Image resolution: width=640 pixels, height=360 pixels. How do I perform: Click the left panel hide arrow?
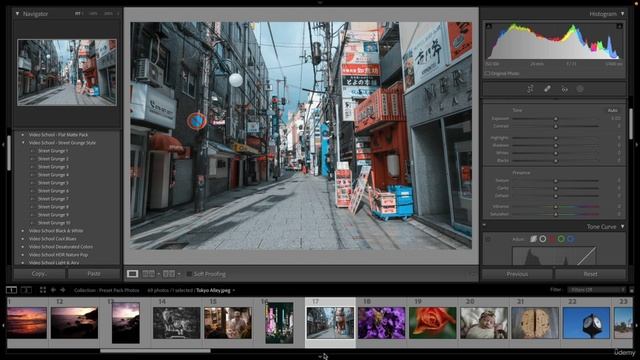click(x=3, y=144)
